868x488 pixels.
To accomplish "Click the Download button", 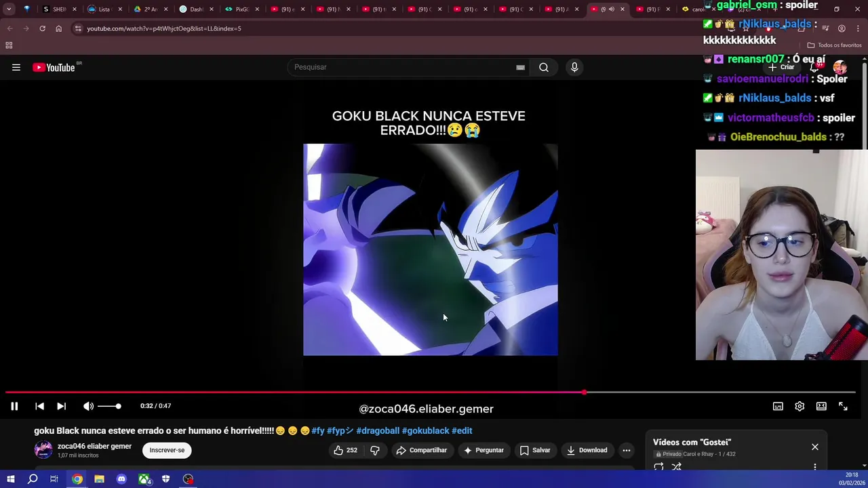I will 587,450.
